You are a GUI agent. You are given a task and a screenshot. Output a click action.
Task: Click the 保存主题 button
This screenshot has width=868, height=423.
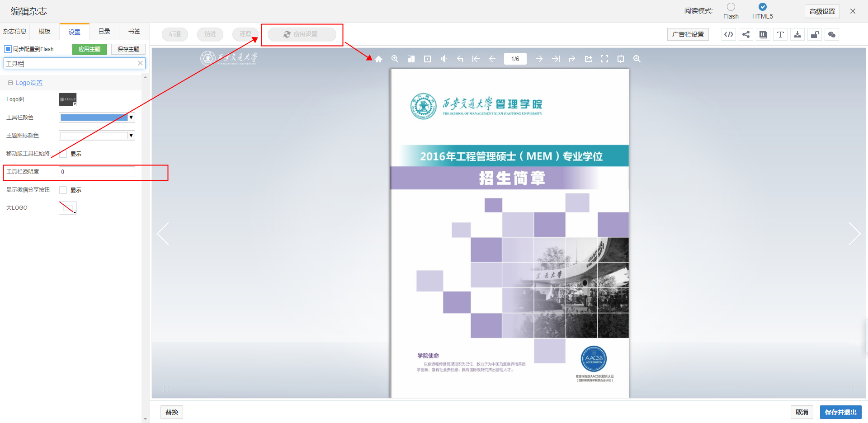tap(128, 49)
